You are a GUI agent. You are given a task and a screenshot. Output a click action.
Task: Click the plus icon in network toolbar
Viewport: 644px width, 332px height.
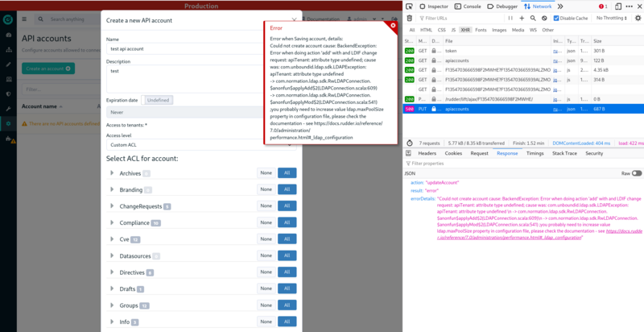click(522, 18)
